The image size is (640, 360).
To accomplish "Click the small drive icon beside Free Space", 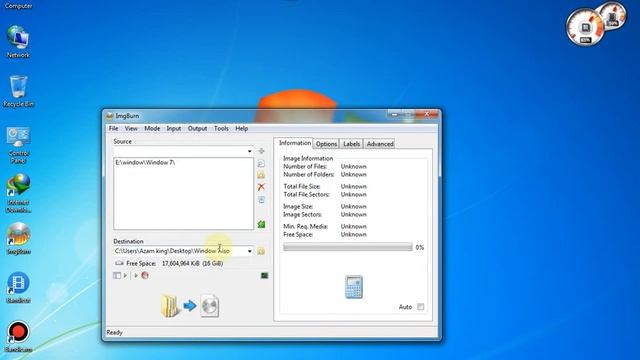I will pos(119,263).
